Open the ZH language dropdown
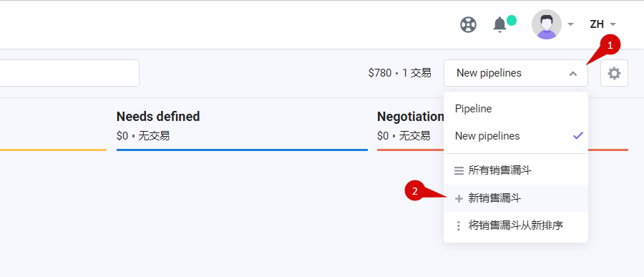 pos(602,24)
